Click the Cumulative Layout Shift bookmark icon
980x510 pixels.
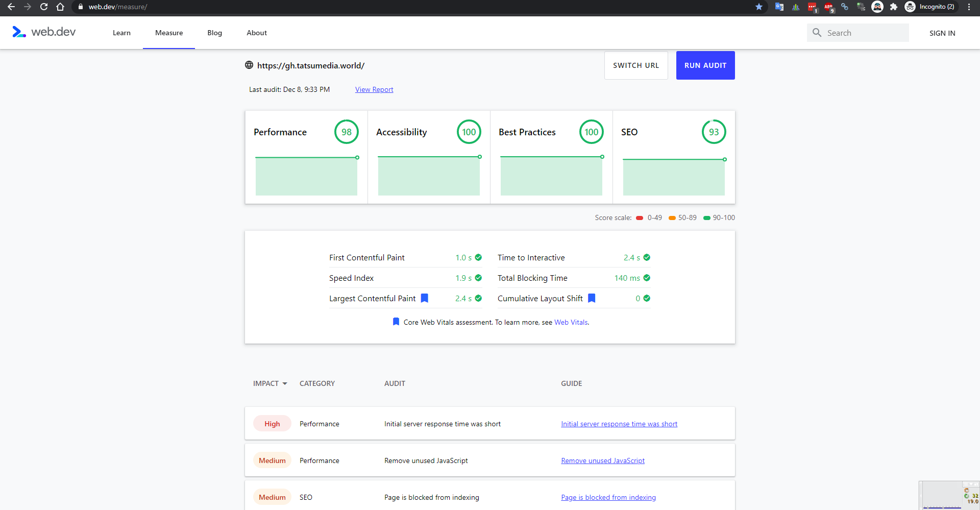pos(592,298)
